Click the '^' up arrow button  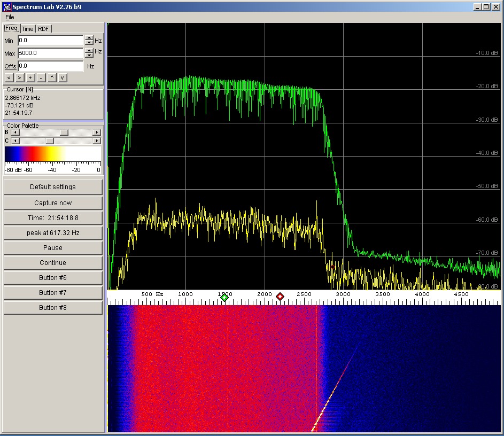[x=52, y=77]
